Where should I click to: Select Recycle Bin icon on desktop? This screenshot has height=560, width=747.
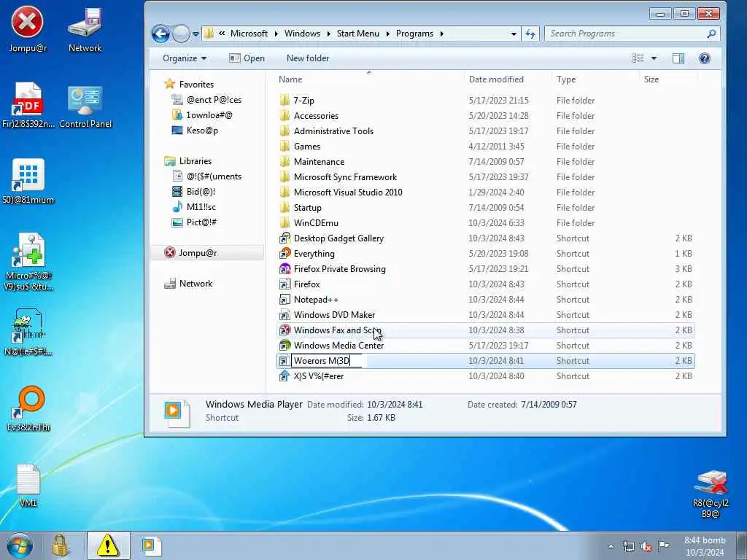click(x=711, y=494)
